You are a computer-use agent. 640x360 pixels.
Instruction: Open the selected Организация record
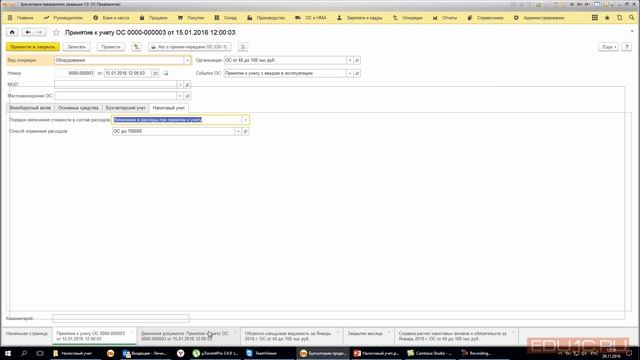pyautogui.click(x=357, y=60)
